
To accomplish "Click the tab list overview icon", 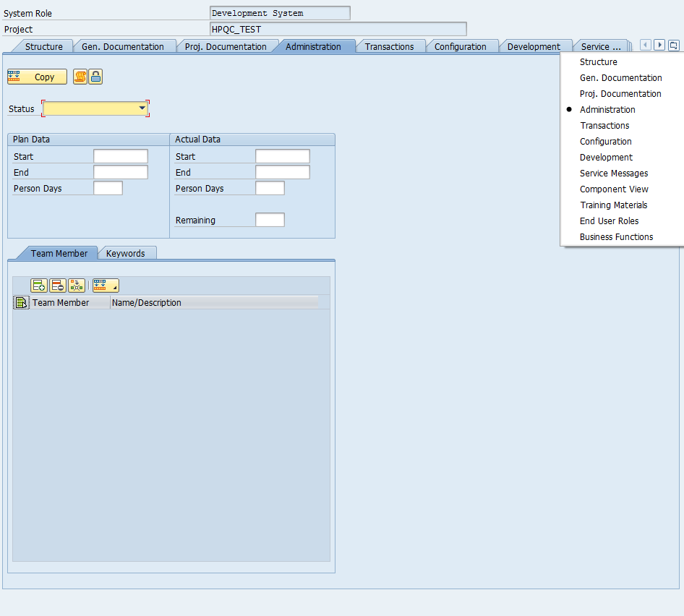I will tap(674, 45).
